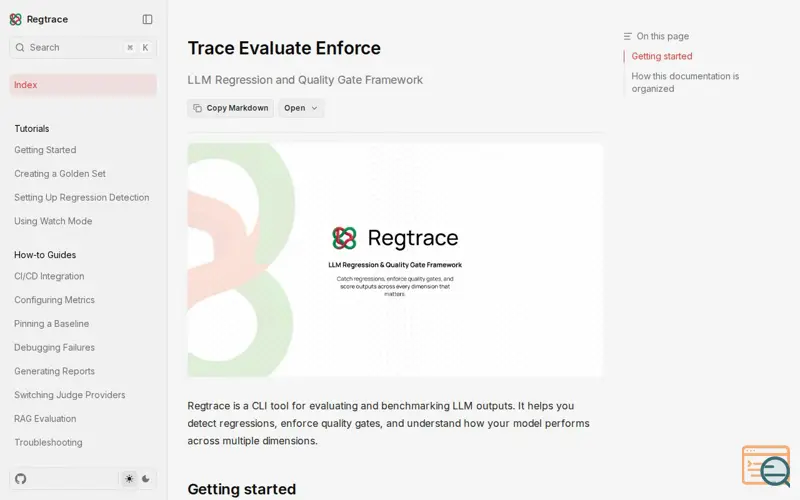Viewport: 800px width, 500px height.
Task: Go to Debugging Failures guide
Action: point(54,347)
